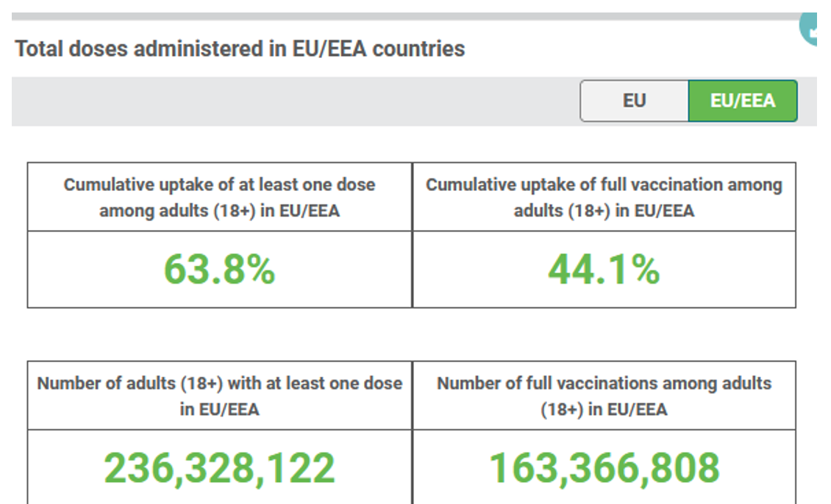Click the teal circular icon in the top corner

(815, 28)
